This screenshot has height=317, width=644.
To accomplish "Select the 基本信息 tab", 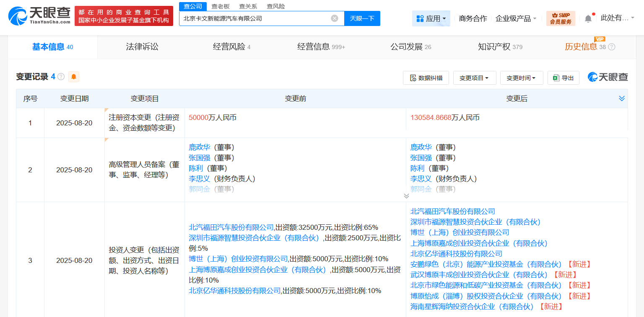I will click(53, 47).
